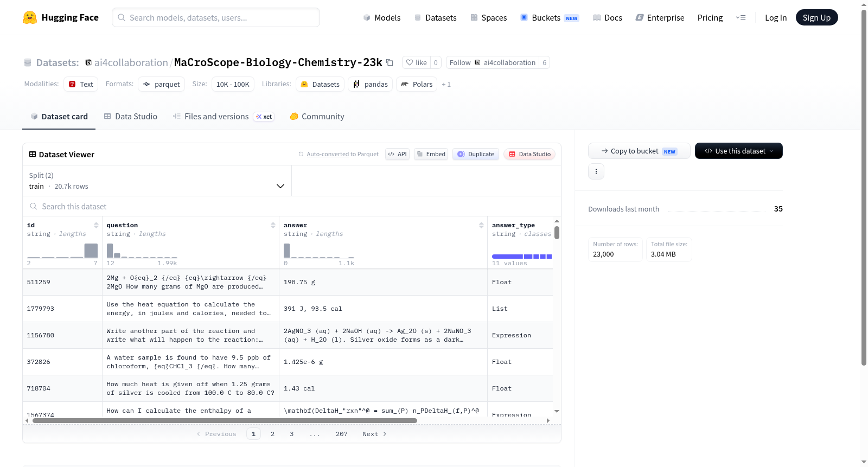Open Data Studio from the viewer header button
This screenshot has height=467, width=868.
[529, 154]
